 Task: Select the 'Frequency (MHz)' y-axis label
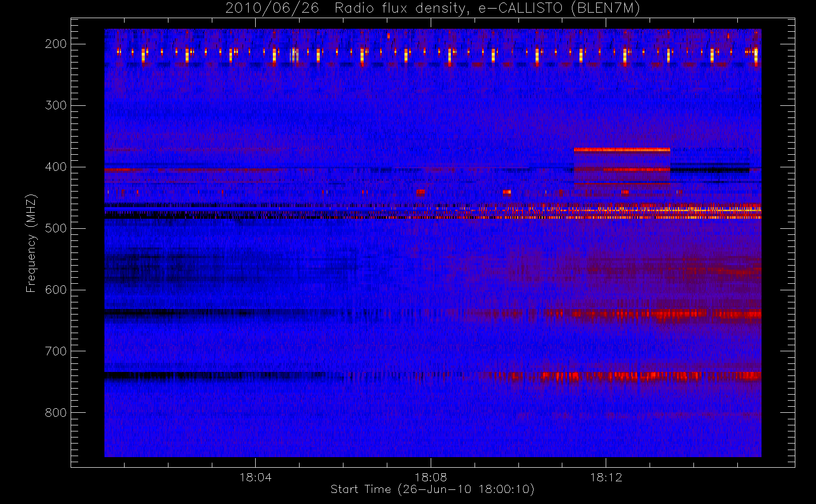(x=31, y=243)
